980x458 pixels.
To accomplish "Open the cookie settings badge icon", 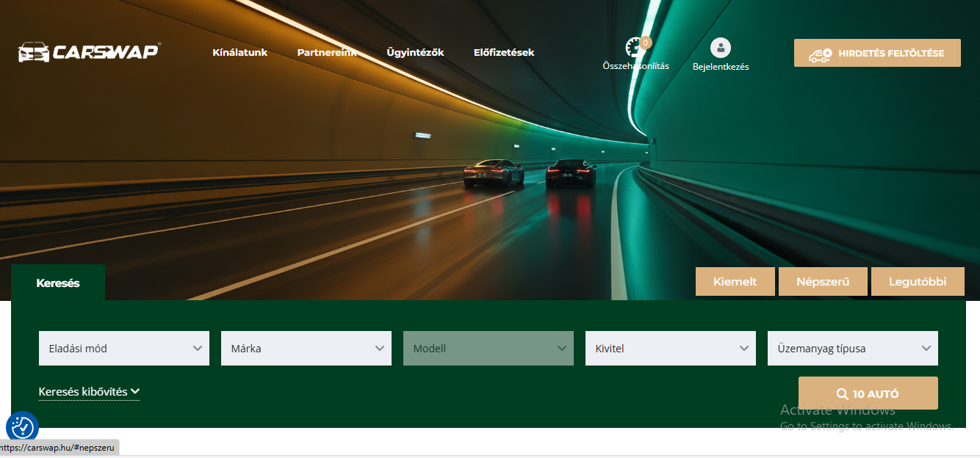I will tap(22, 427).
